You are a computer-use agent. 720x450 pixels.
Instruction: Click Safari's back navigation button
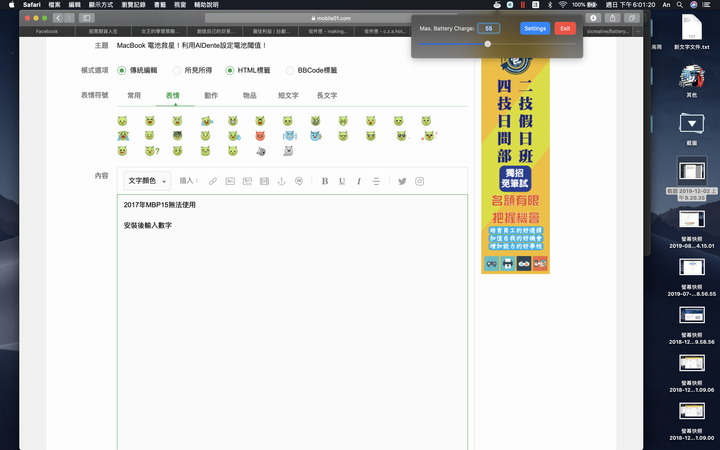click(x=58, y=18)
